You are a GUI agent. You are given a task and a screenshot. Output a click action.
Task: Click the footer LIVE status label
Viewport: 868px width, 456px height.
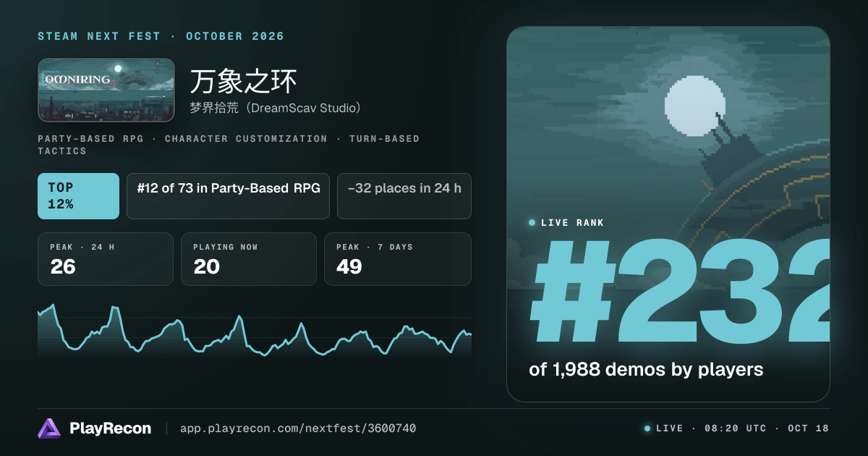coord(670,428)
